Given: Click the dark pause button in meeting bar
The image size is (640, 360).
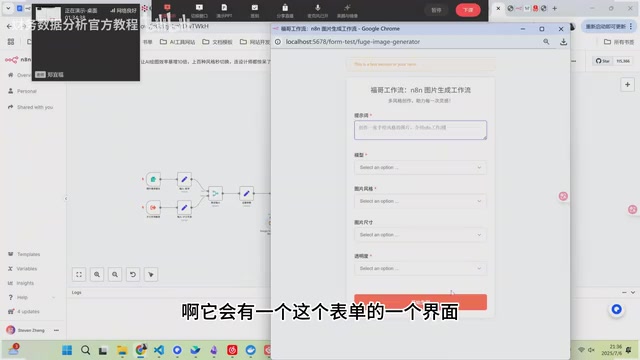Looking at the screenshot, I should click(436, 10).
